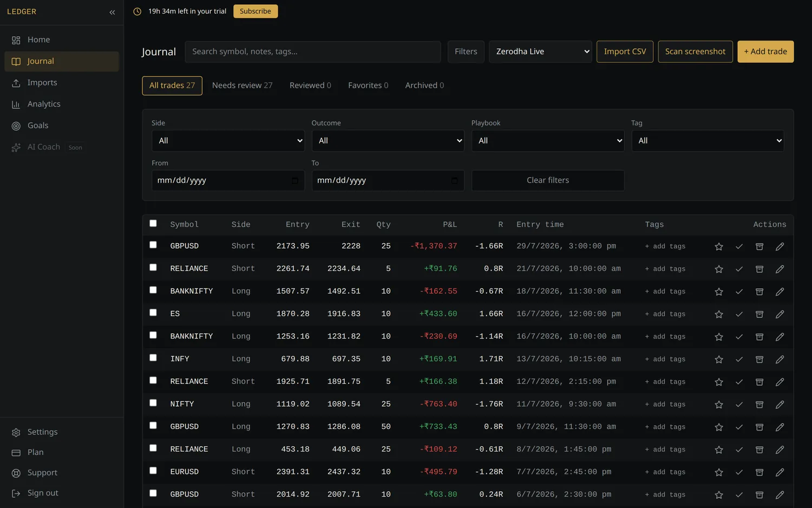Click the Subscribe button
The height and width of the screenshot is (508, 812).
(256, 11)
